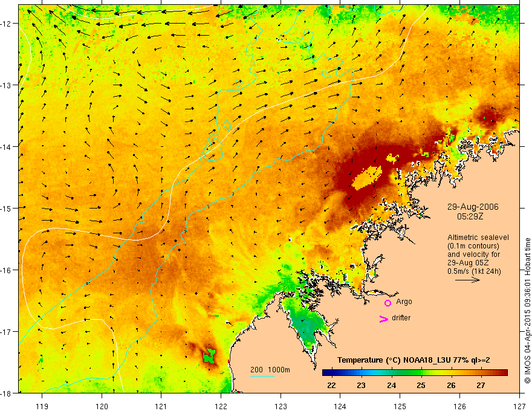This screenshot has width=532, height=411.
Task: Click the '0.5m/s (1kt 24h)' scale text
Action: pos(474,271)
